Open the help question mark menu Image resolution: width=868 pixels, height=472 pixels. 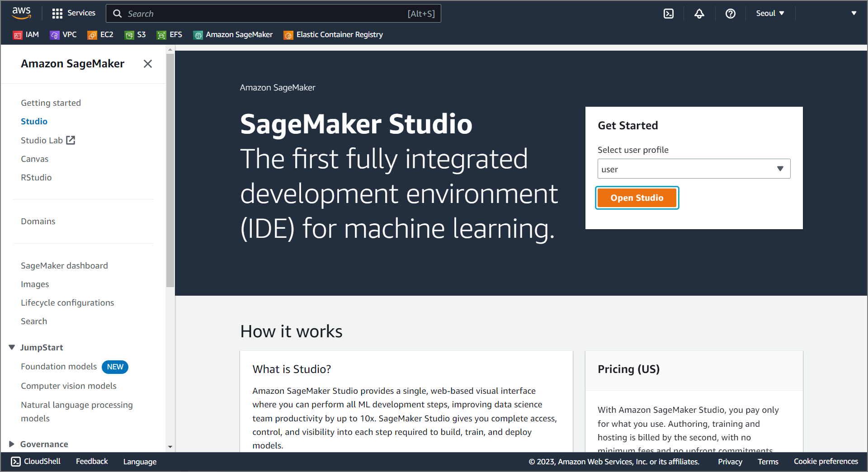731,14
